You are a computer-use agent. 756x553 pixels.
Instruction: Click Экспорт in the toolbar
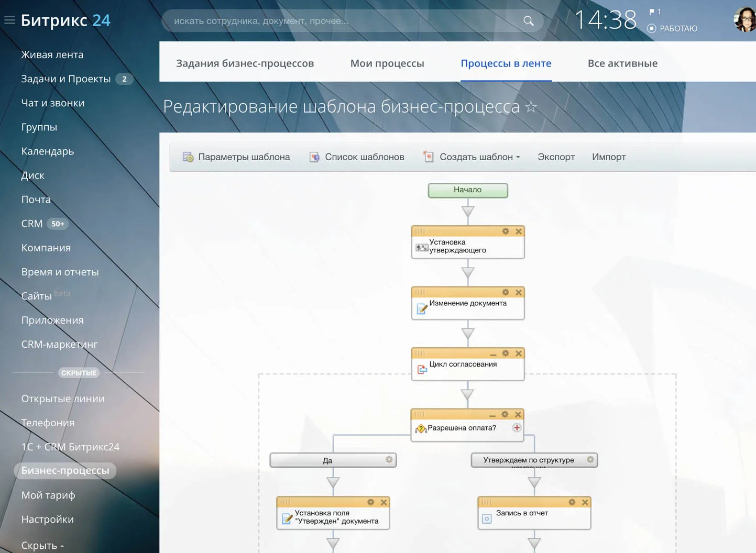[556, 157]
